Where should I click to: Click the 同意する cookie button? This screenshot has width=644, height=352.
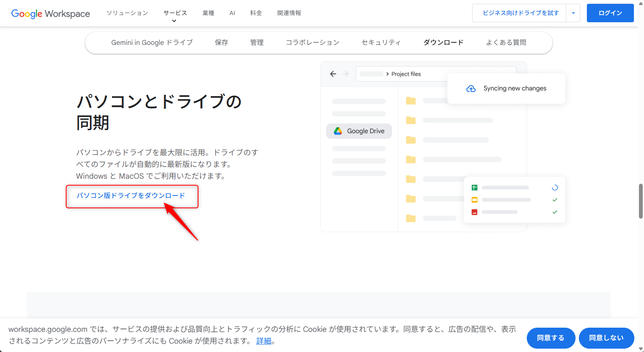(x=551, y=338)
